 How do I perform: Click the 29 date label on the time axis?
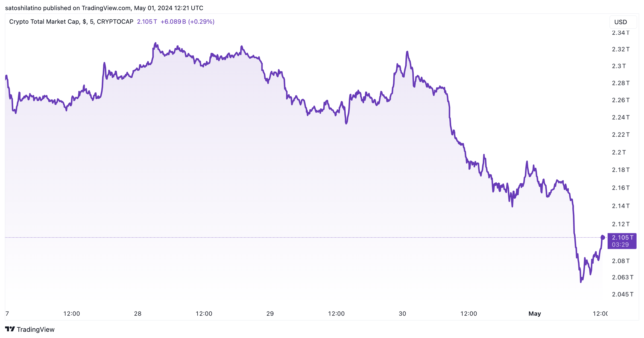click(x=270, y=314)
